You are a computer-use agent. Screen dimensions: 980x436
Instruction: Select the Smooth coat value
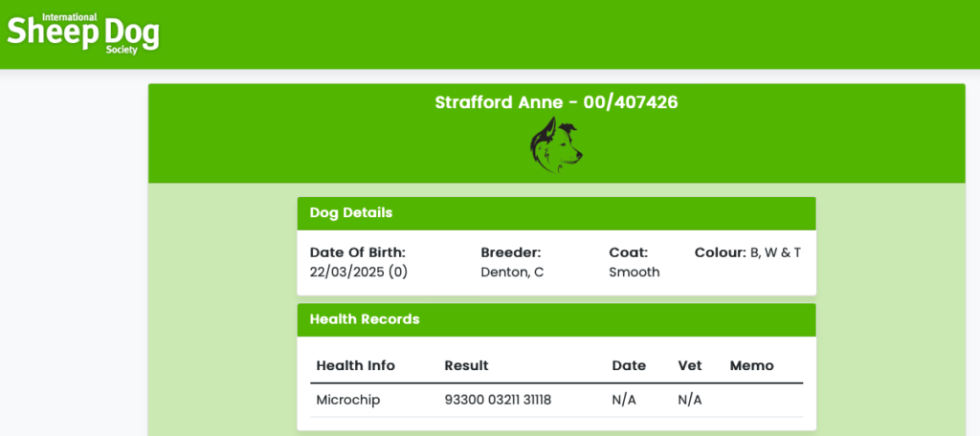click(634, 272)
